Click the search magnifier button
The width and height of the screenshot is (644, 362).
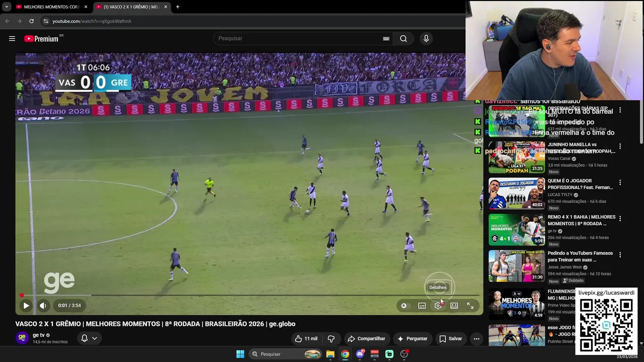(x=404, y=39)
